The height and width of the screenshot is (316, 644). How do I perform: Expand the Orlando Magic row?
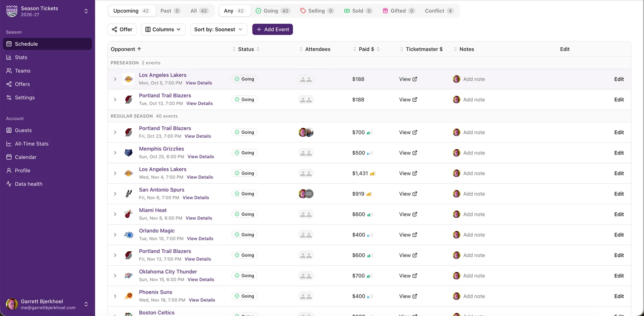click(115, 235)
